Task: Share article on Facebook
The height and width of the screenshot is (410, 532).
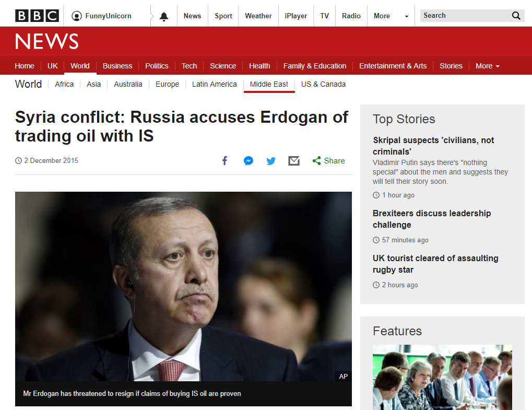Action: point(224,160)
